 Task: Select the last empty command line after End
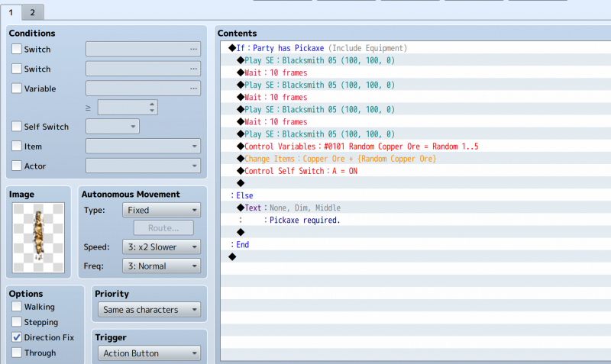click(x=415, y=256)
